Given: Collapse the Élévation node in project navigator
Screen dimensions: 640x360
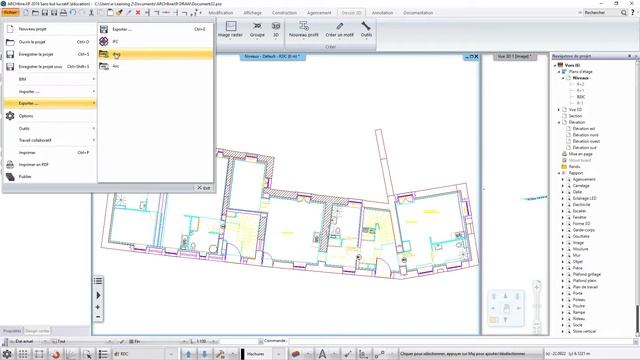Looking at the screenshot, I should pos(559,122).
